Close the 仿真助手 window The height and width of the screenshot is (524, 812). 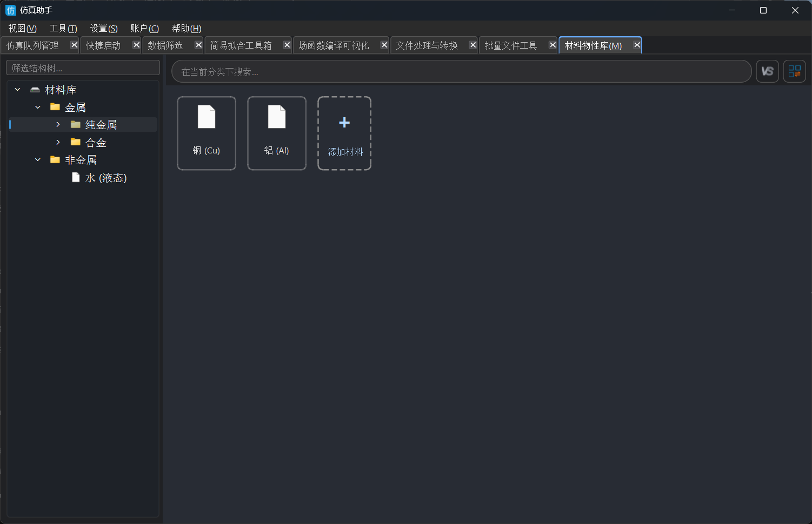tap(795, 10)
